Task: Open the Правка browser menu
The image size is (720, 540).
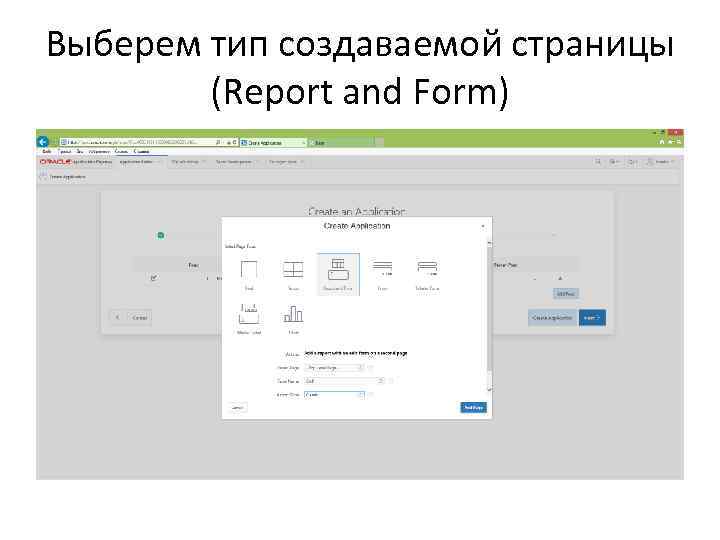Action: (65, 152)
